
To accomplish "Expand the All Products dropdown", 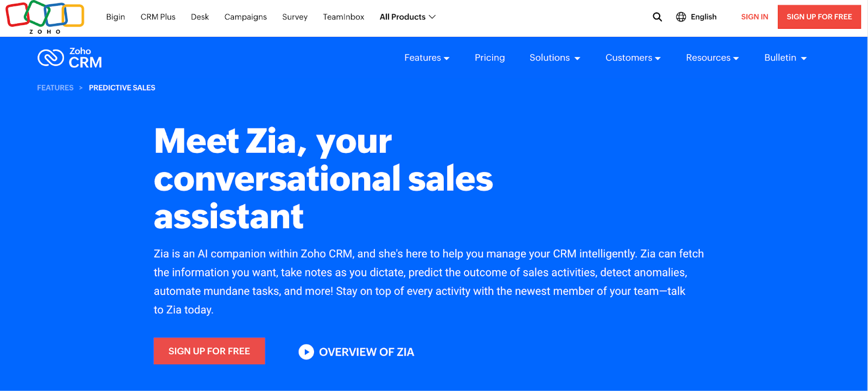I will click(x=407, y=17).
